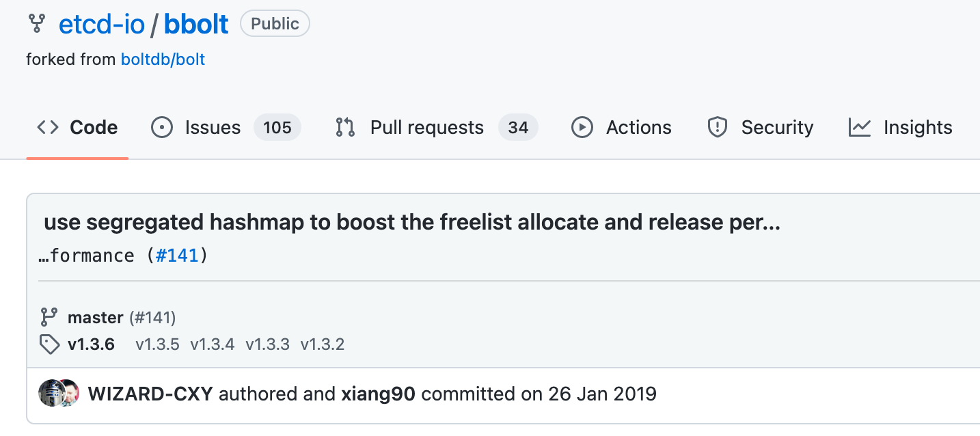Click the git branch icon beside master

pos(49,317)
